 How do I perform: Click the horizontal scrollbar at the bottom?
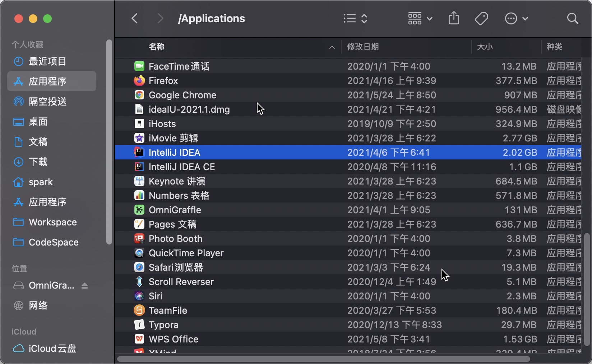(x=324, y=359)
